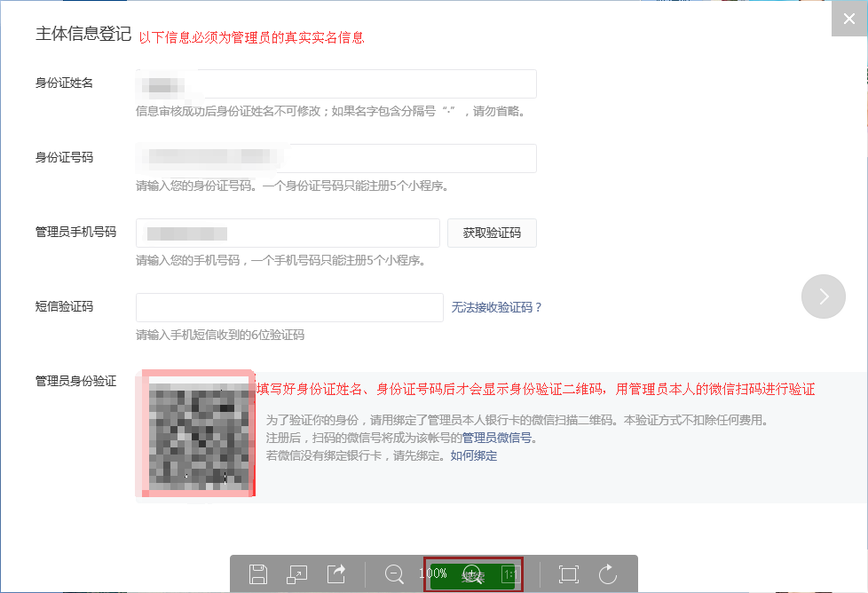Image resolution: width=868 pixels, height=593 pixels.
Task: Click the blurred verification QR code
Action: (194, 433)
